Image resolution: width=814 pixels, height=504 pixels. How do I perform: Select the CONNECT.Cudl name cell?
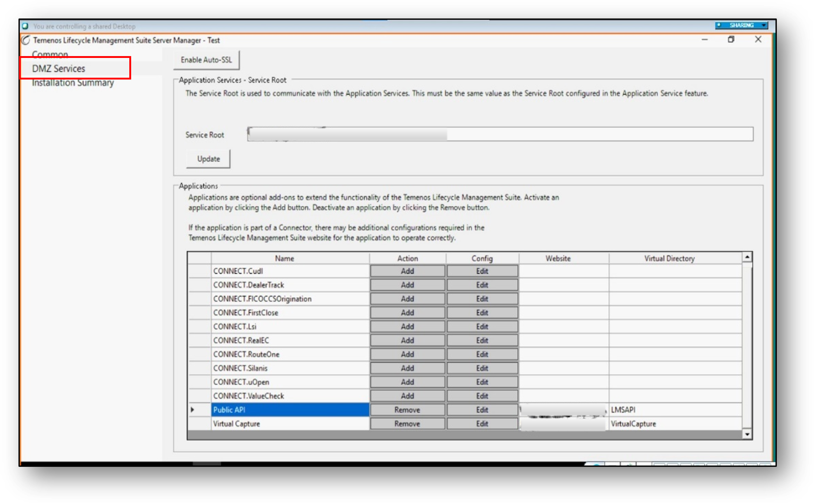click(x=290, y=271)
